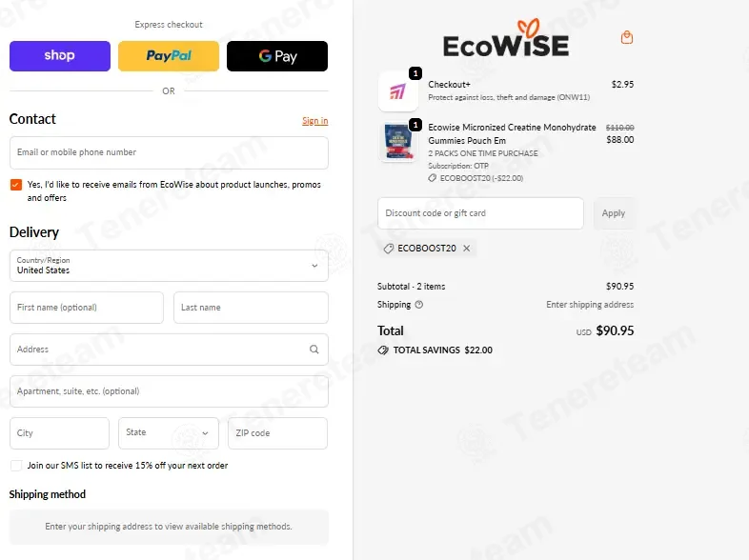The height and width of the screenshot is (560, 749).
Task: Click the ECOBOOST20 tag icon
Action: click(x=389, y=249)
